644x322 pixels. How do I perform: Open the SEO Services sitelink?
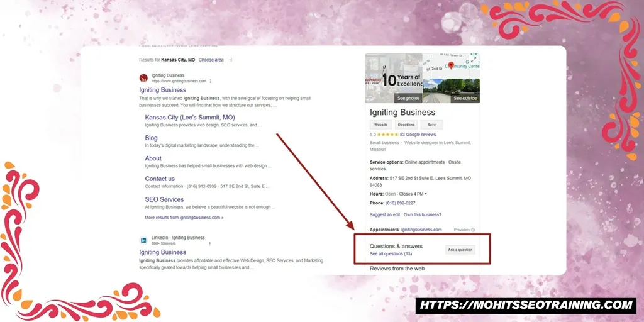click(164, 199)
